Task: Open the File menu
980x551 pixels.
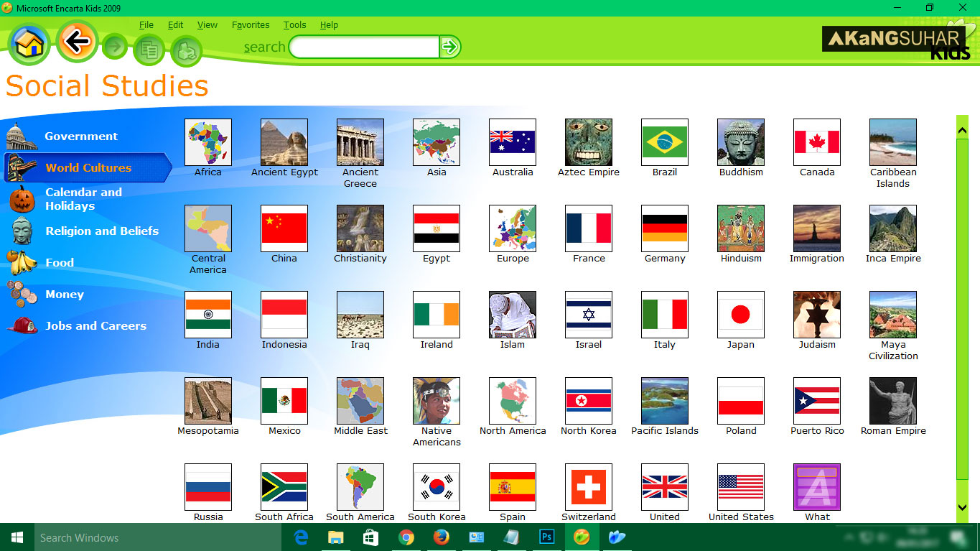Action: (x=146, y=24)
